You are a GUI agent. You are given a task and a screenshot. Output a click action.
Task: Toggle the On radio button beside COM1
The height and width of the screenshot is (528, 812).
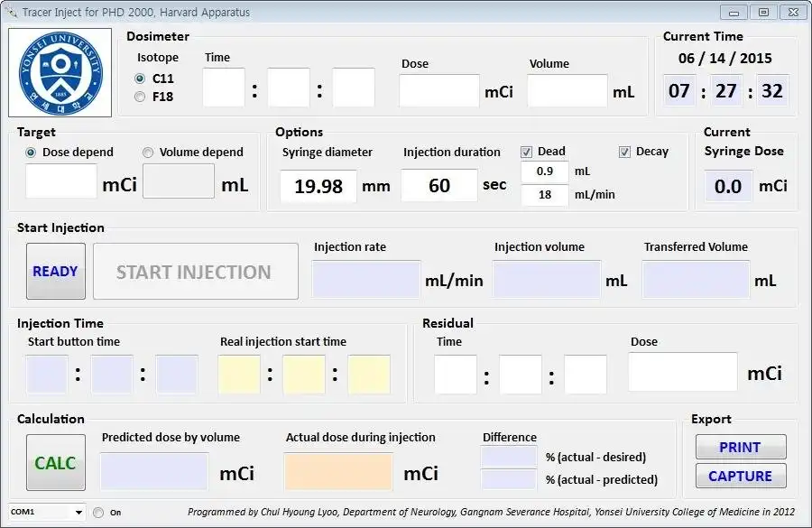pyautogui.click(x=98, y=513)
